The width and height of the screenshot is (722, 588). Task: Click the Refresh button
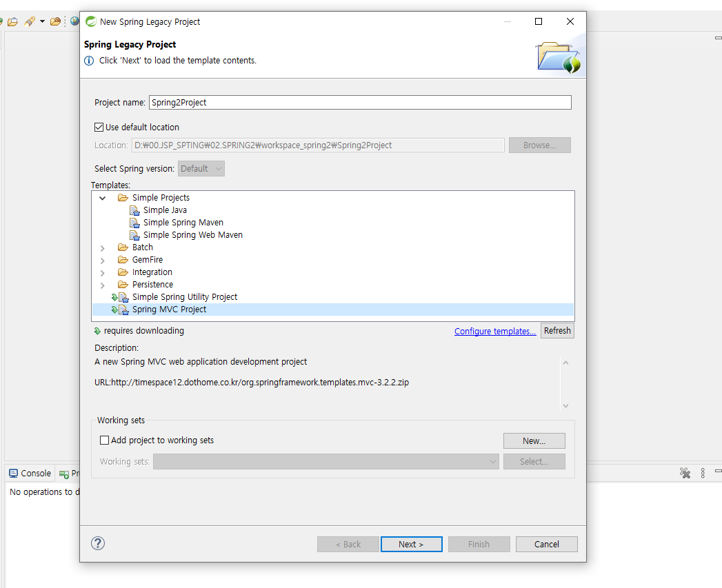(557, 331)
